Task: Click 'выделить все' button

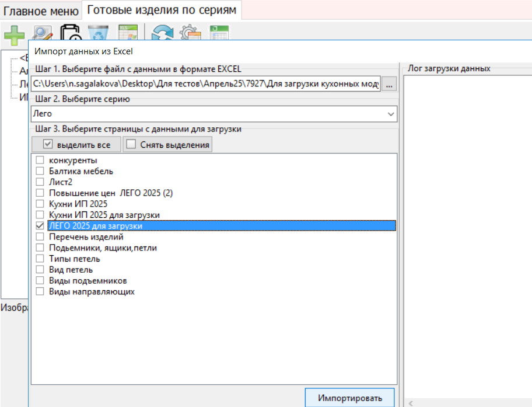Action: 76,145
